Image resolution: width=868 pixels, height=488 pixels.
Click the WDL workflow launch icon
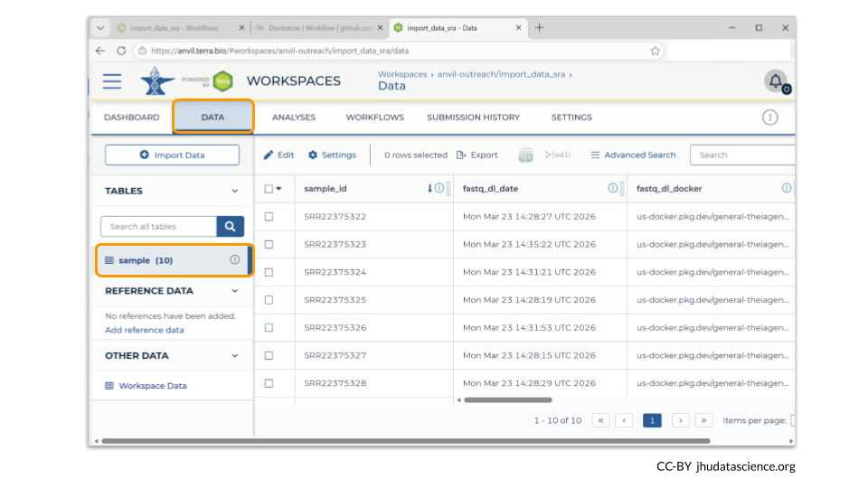pos(558,155)
